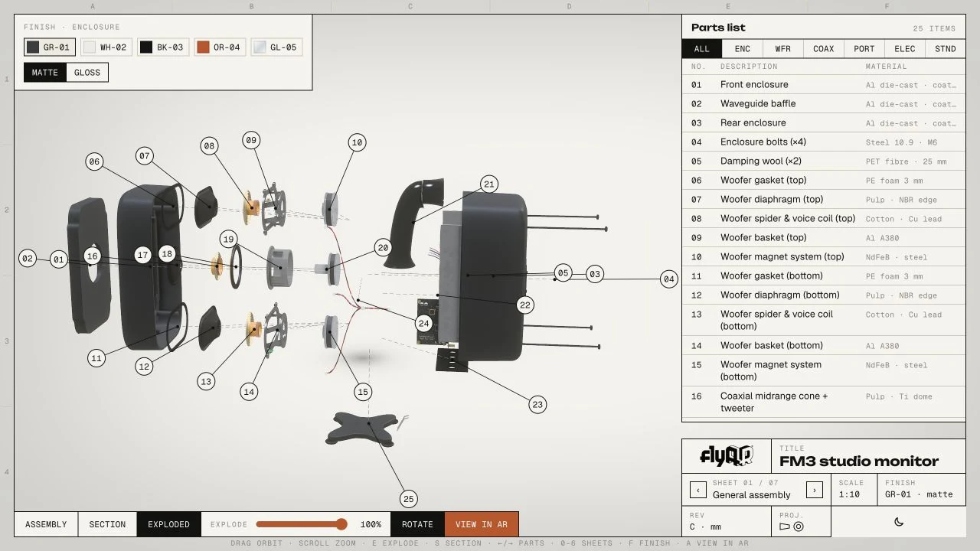The image size is (980, 551).
Task: Select 'Woofer magnet system (top)' row
Action: (x=824, y=257)
